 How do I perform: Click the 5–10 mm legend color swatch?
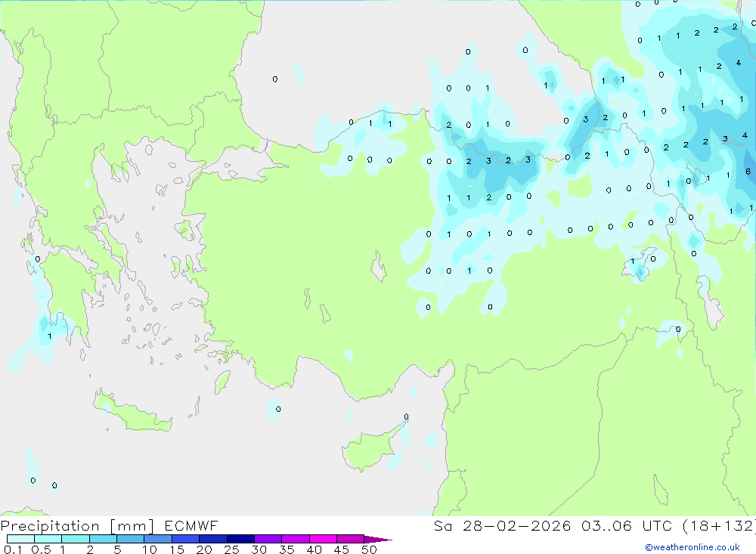[131, 539]
